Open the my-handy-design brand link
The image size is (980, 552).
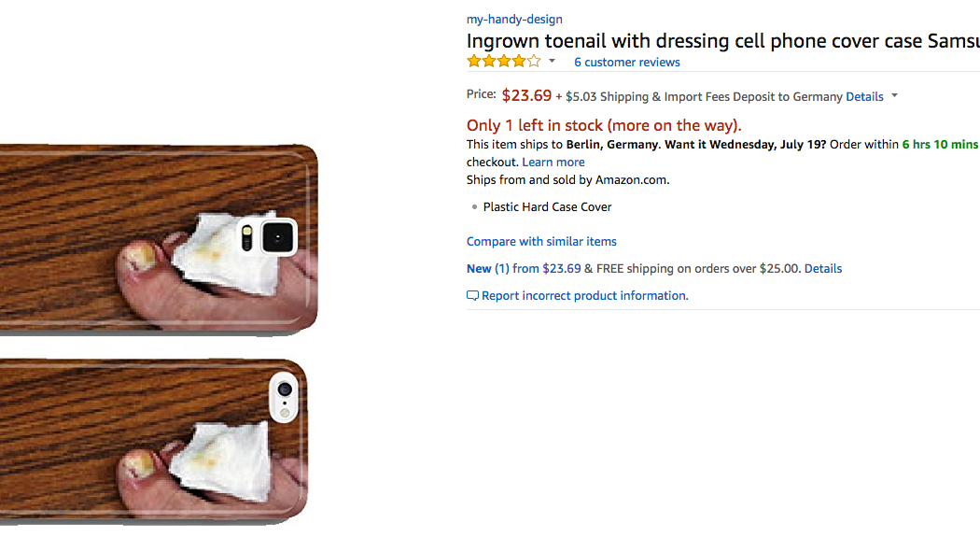point(514,19)
